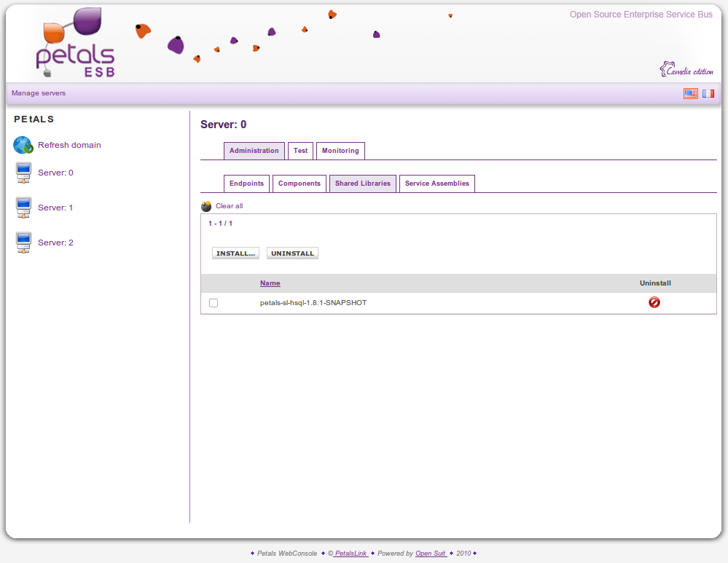Open the Components sub-tab
728x563 pixels.
299,184
